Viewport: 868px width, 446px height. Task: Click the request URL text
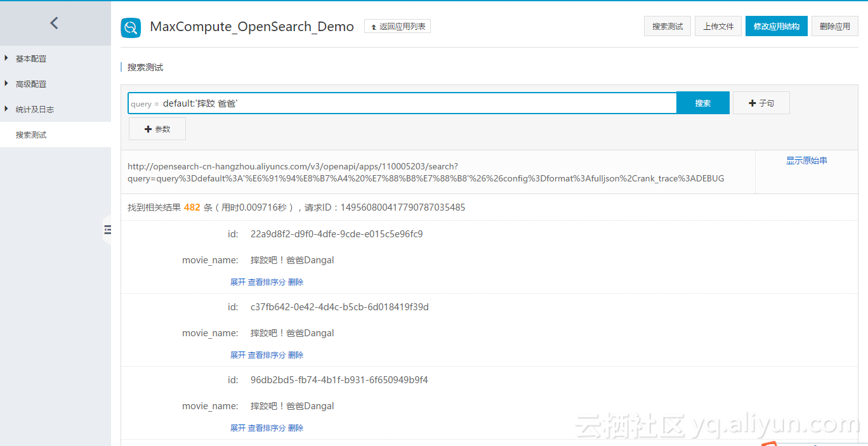[426, 173]
